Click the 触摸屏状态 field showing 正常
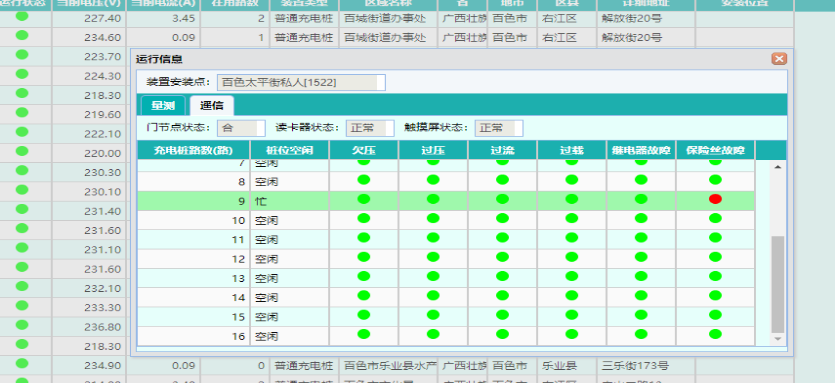835x383 pixels. coord(499,128)
